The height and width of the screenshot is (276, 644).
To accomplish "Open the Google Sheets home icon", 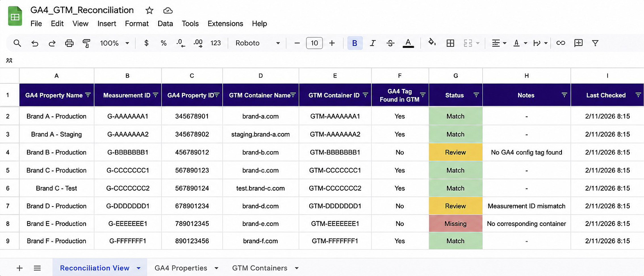I will 15,16.
